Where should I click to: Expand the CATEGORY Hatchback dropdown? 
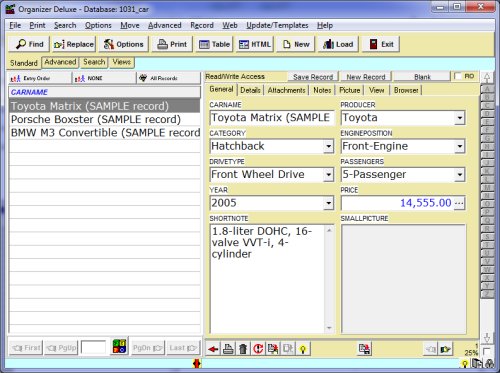coord(328,146)
